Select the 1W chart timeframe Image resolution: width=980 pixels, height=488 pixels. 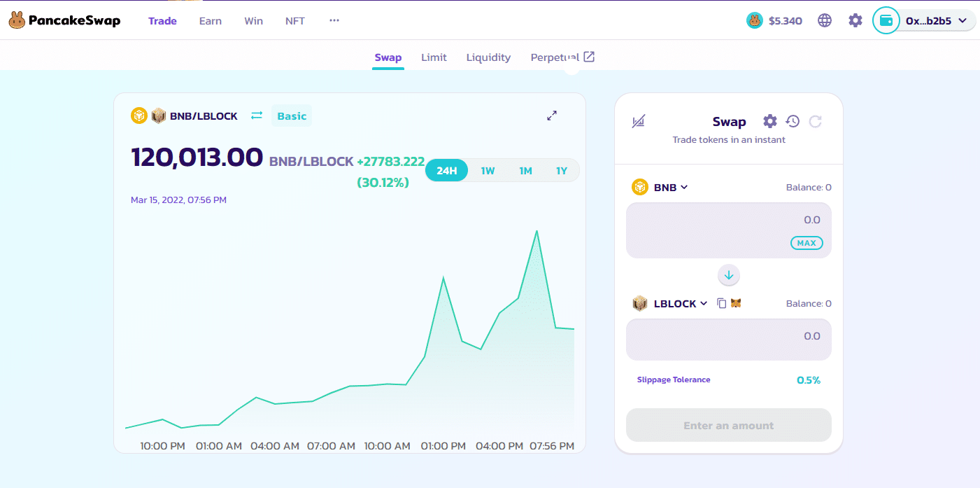tap(488, 169)
